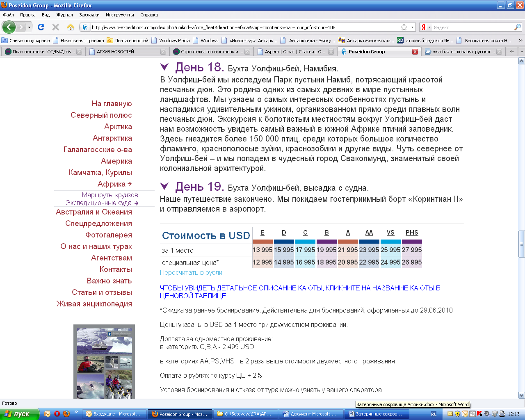The height and width of the screenshot is (420, 525).
Task: Collapse the День 19 section arrow
Action: coord(164,187)
